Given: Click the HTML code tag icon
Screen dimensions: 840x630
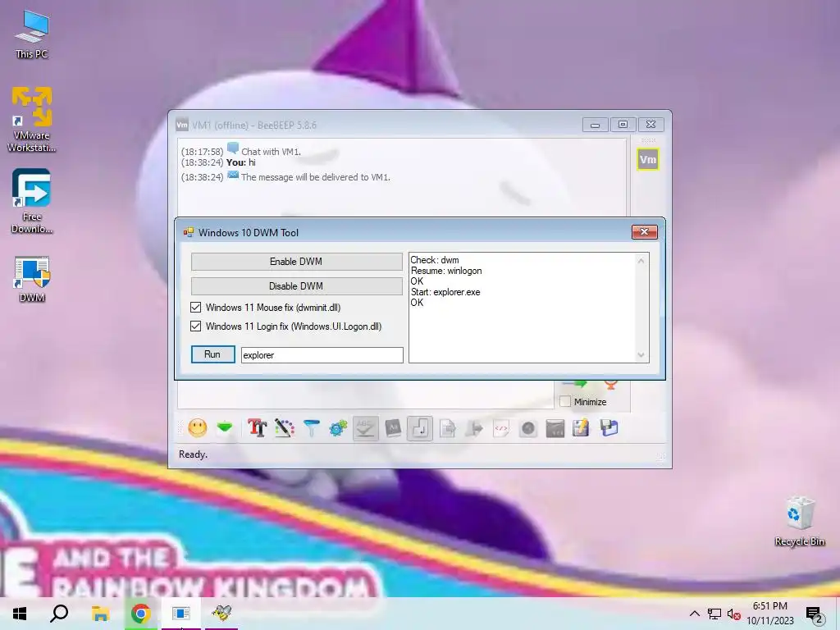Looking at the screenshot, I should (x=501, y=428).
